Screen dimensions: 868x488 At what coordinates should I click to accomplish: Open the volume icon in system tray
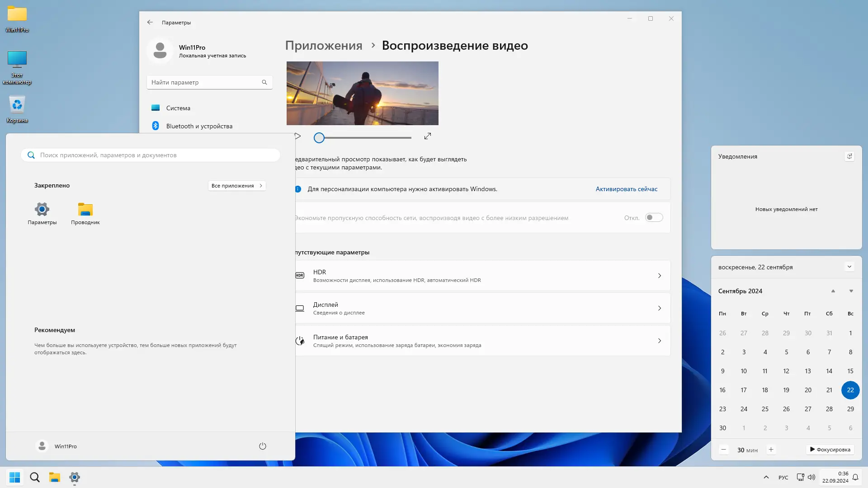click(x=811, y=477)
